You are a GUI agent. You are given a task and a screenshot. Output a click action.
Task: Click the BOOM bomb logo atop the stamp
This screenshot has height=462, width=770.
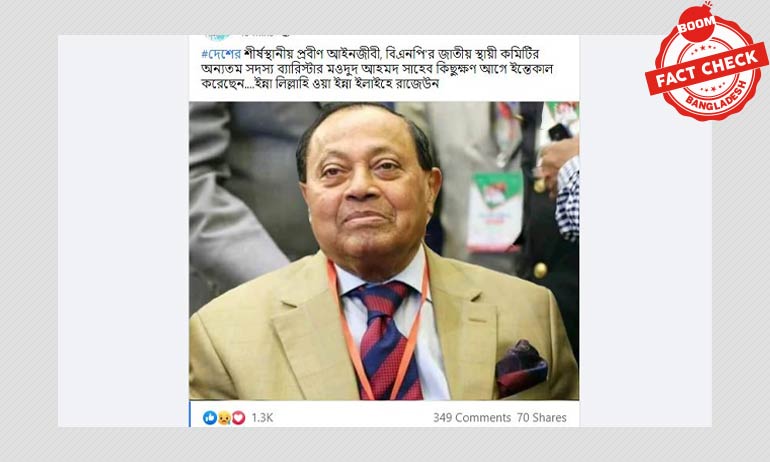[696, 23]
